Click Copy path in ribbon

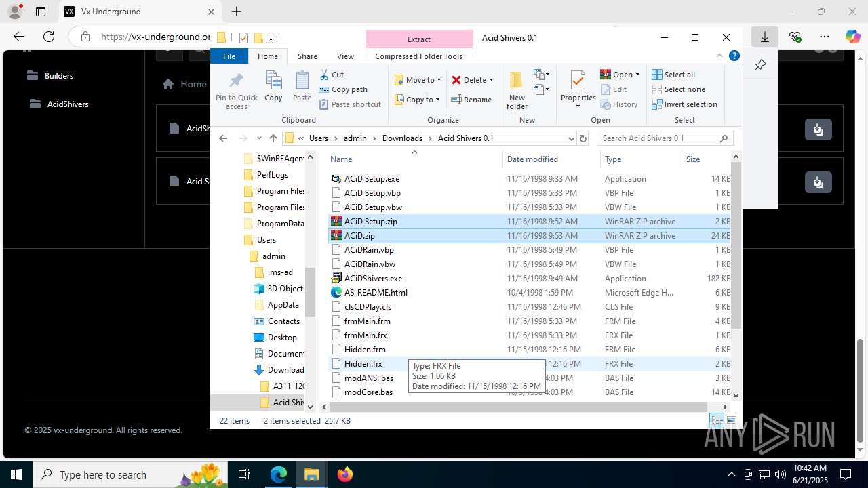343,89
